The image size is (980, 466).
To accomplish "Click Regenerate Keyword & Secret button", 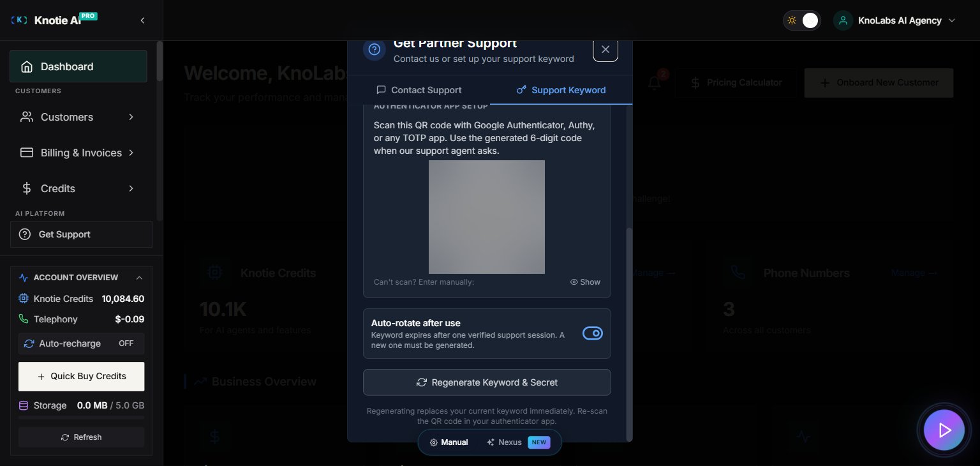I will [487, 382].
